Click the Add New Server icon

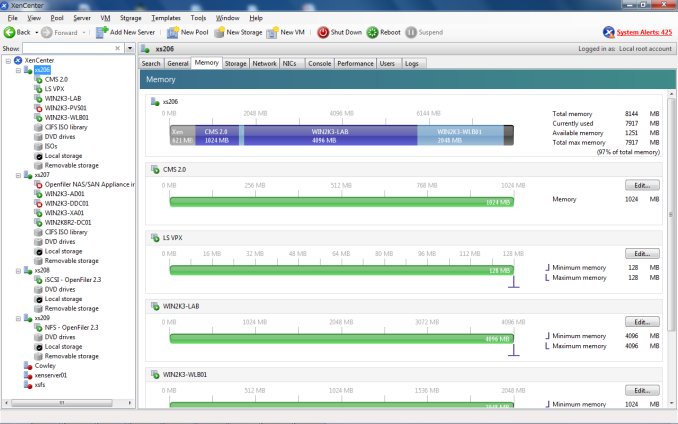pos(102,32)
